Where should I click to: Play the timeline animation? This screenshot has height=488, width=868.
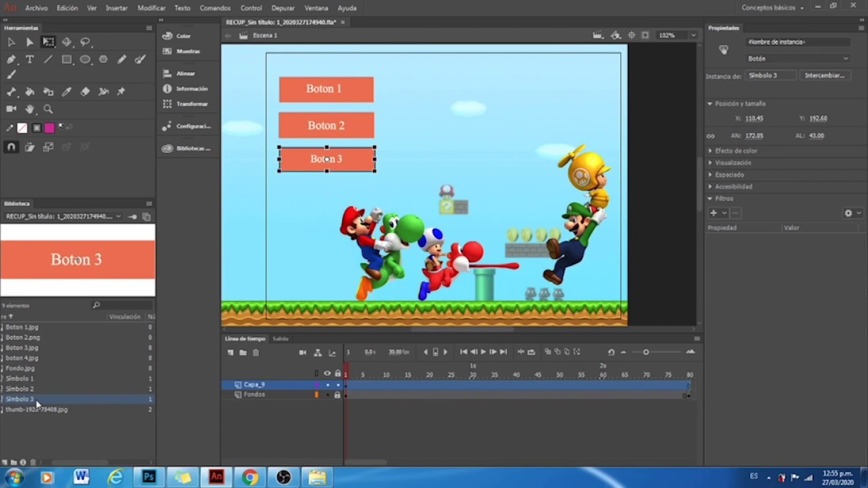[x=483, y=352]
